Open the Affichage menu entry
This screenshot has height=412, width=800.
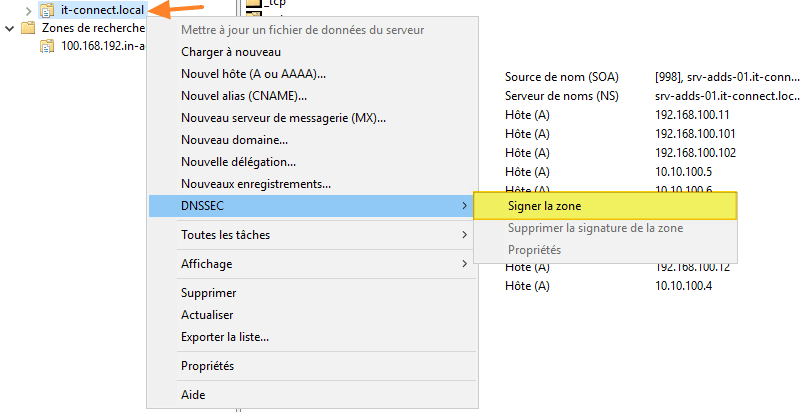coord(311,264)
